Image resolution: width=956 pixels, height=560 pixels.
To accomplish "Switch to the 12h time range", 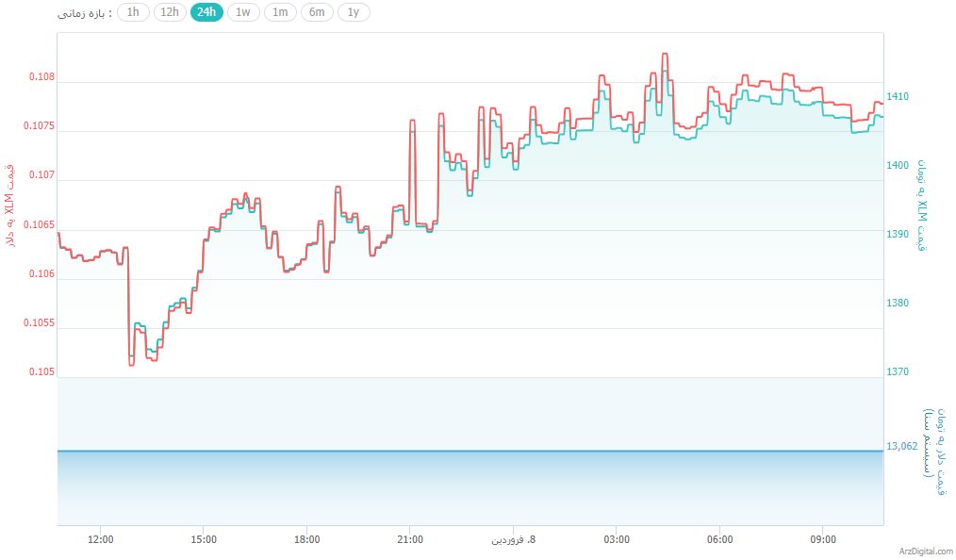I will coord(170,12).
